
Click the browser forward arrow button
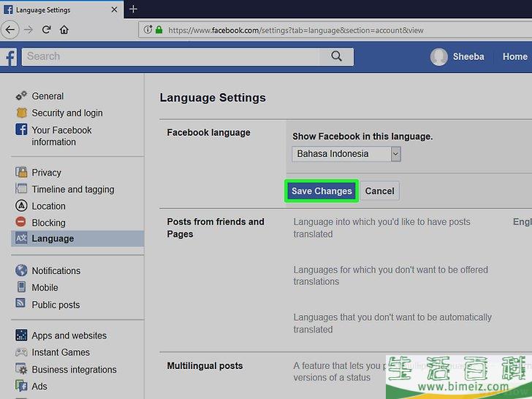[28, 30]
